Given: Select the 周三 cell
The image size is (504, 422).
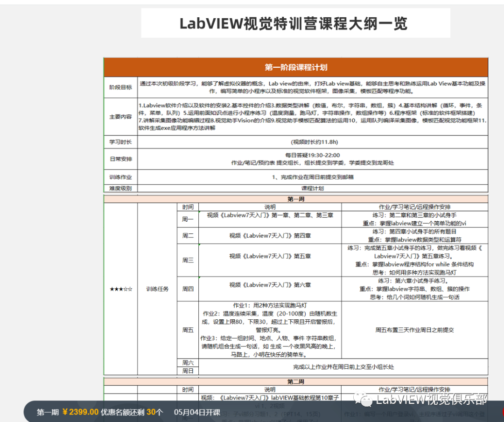Looking at the screenshot, I should (x=188, y=260).
